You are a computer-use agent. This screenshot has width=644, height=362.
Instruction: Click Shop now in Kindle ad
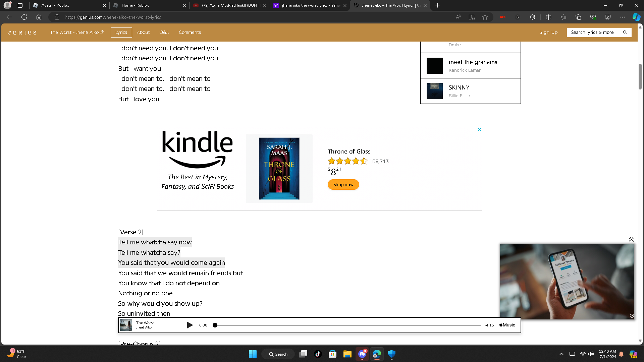pos(343,185)
